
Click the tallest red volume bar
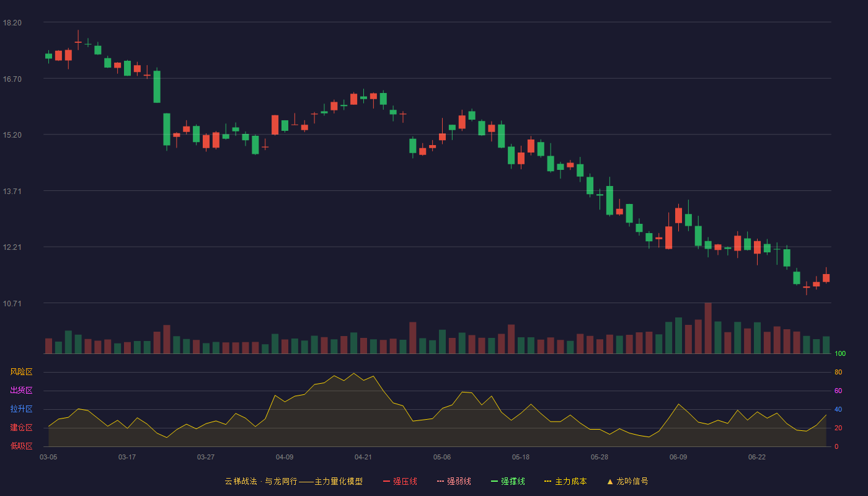(x=708, y=328)
